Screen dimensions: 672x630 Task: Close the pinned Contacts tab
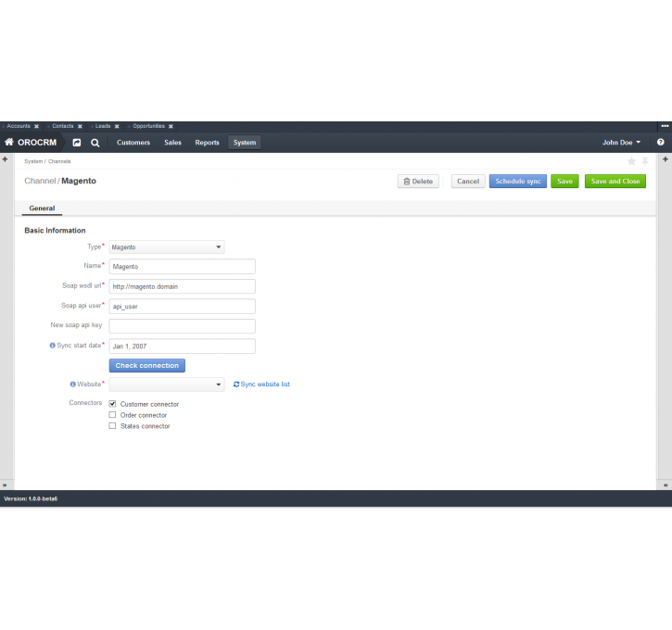tap(80, 126)
